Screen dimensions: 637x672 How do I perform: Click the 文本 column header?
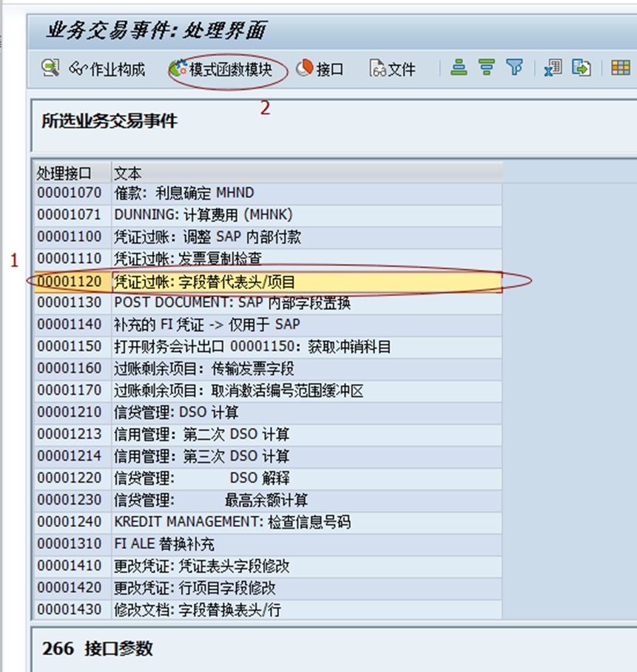point(307,173)
